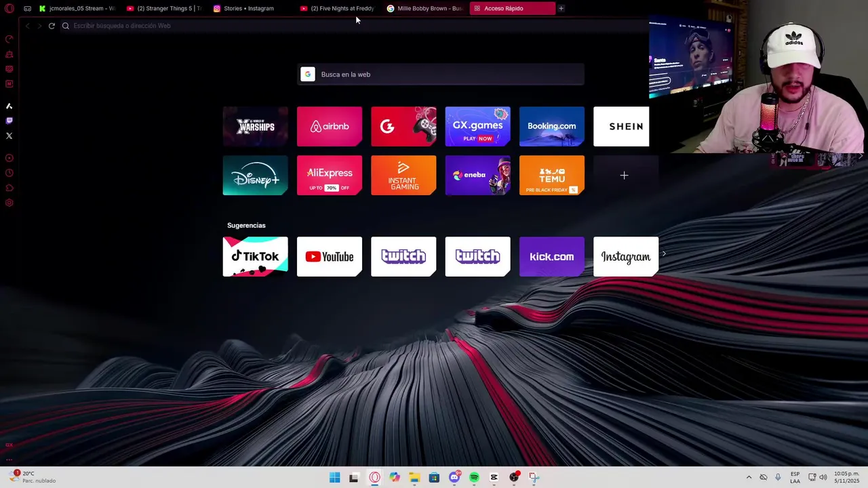Open Snipping Tool from the taskbar
868x488 pixels.
(534, 477)
